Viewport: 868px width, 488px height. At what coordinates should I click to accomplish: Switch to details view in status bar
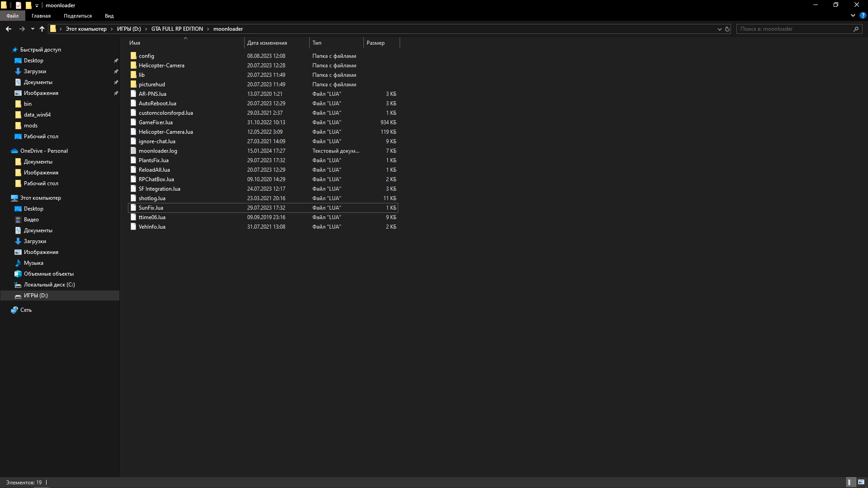point(849,482)
